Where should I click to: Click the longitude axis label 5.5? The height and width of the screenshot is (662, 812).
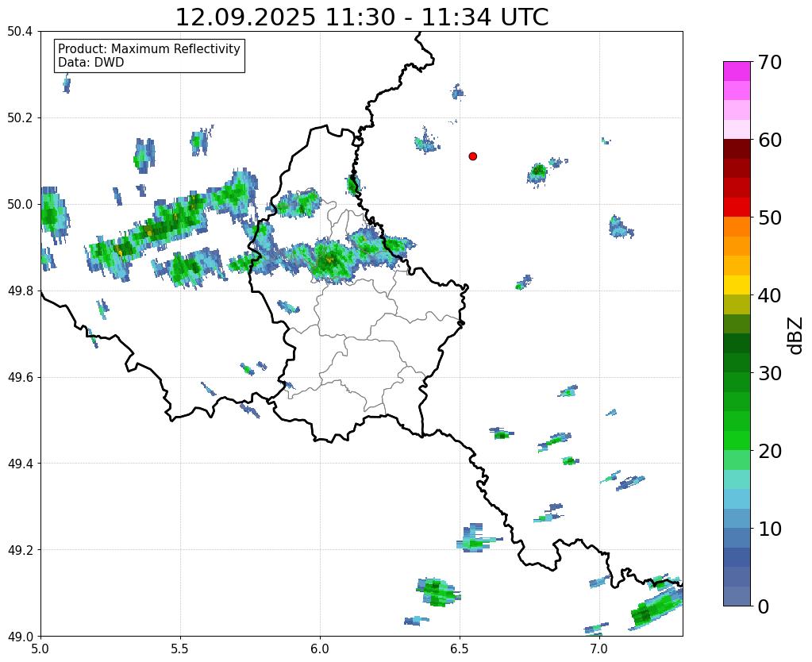(x=180, y=649)
